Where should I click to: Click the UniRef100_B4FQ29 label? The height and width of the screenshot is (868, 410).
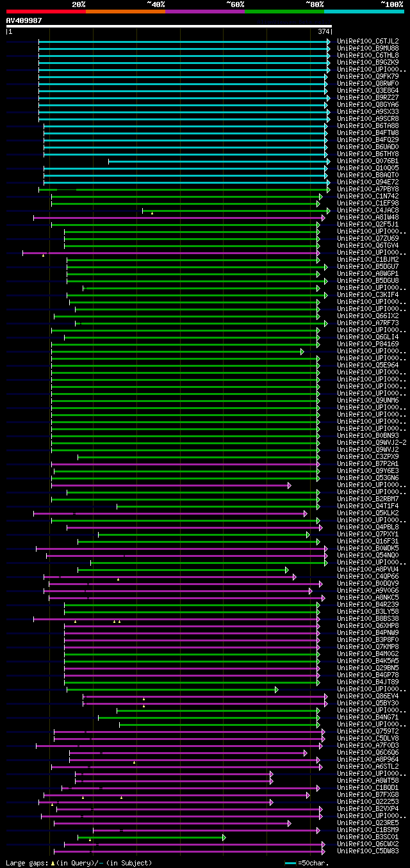point(368,140)
